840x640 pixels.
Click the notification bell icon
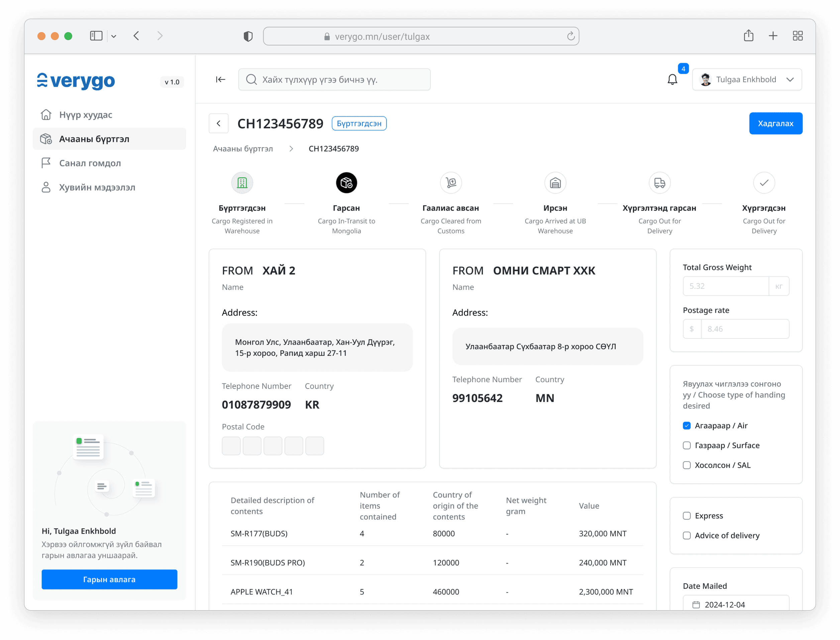click(x=672, y=79)
